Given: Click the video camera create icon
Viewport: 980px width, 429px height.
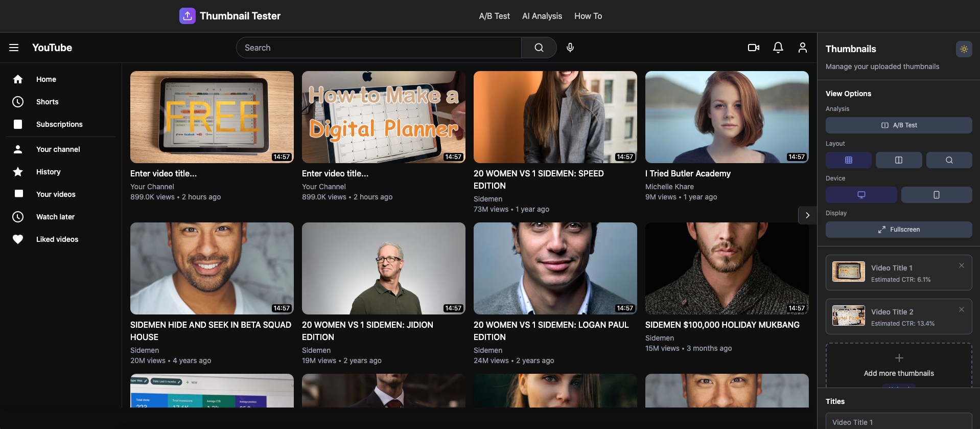Looking at the screenshot, I should click(753, 48).
